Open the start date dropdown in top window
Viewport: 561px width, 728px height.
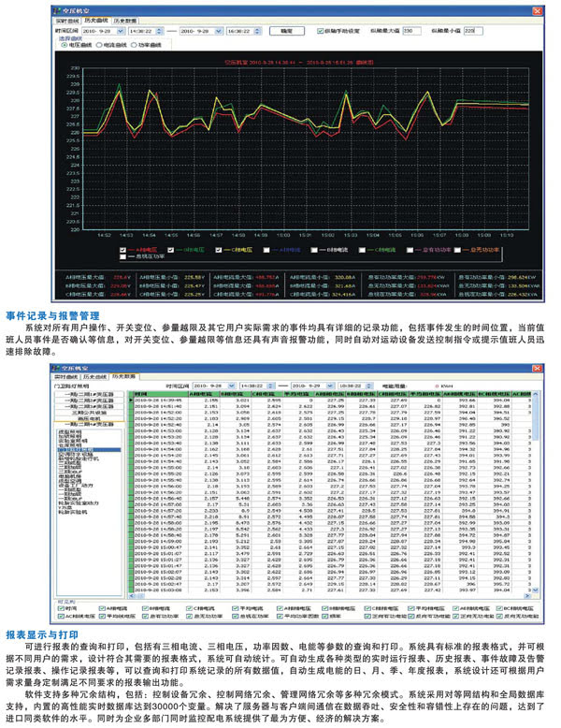[x=120, y=31]
